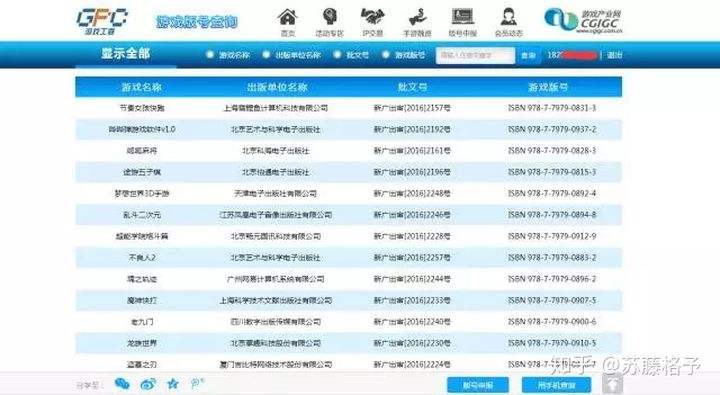
Task: Click the game name 梦想世界3D手游
Action: 141,193
